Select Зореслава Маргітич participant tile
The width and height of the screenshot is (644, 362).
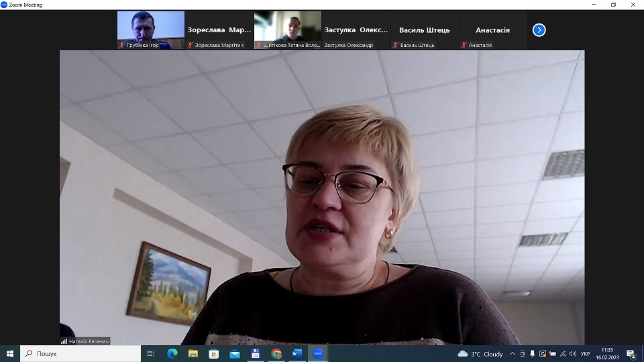pos(219,30)
